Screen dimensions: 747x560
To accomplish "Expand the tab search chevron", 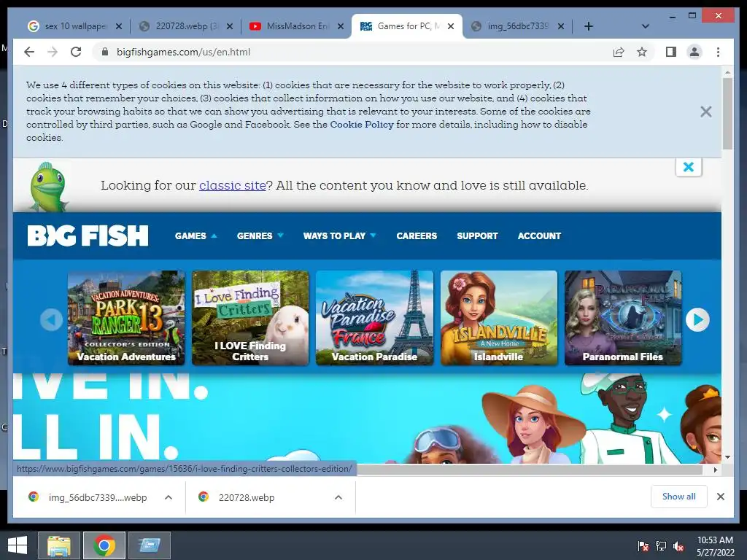I will click(x=645, y=26).
